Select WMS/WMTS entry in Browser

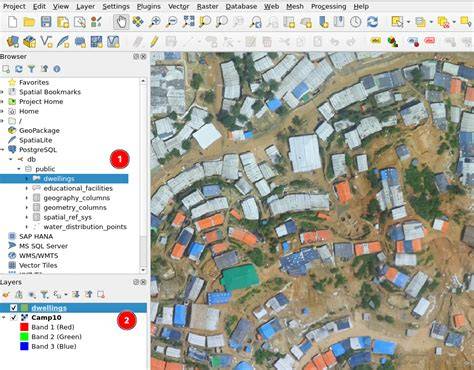[38, 256]
